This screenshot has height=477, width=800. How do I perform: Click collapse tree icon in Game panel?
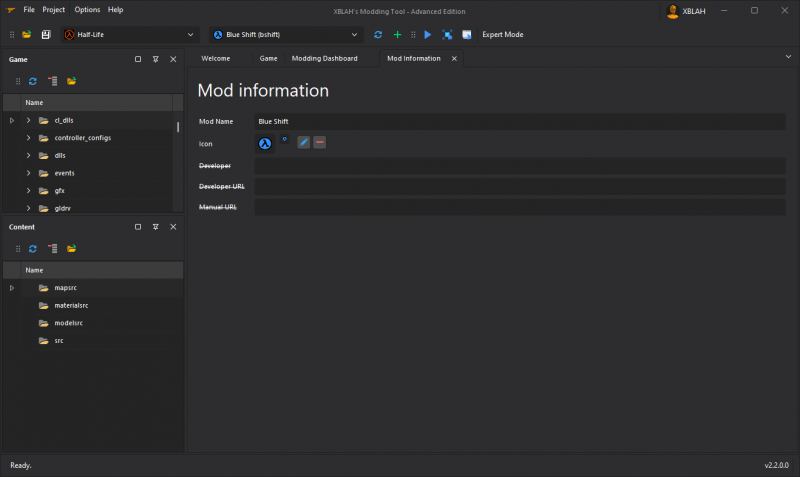(x=53, y=81)
